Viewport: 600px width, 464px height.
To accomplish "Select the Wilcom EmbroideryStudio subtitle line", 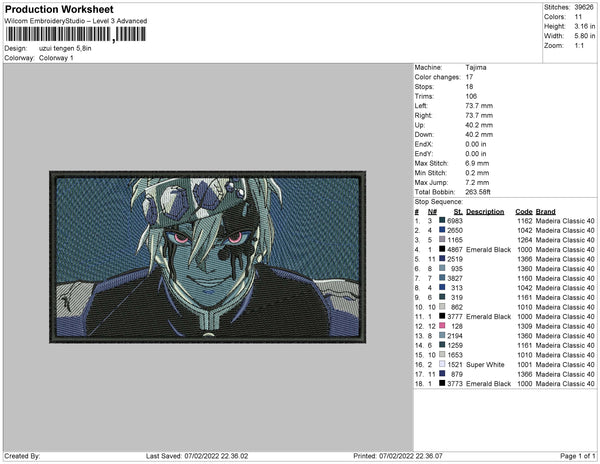I will click(x=76, y=21).
